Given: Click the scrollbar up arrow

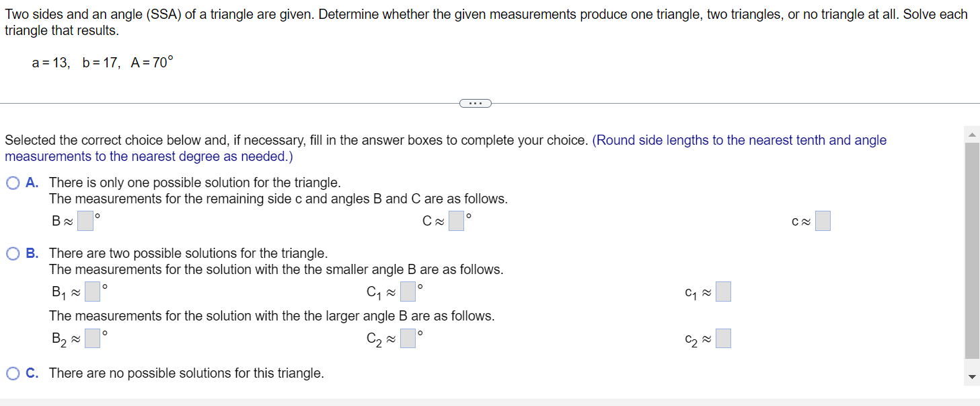Looking at the screenshot, I should coord(971,133).
